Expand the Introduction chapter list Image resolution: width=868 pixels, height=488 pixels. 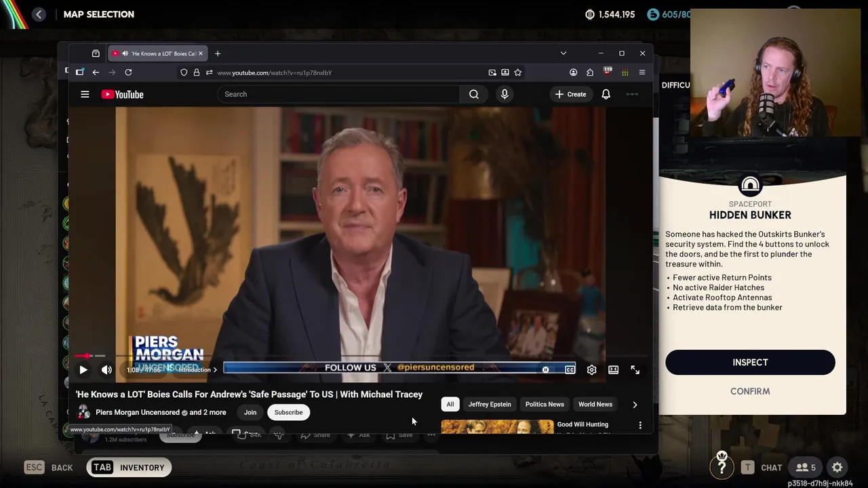pyautogui.click(x=197, y=369)
